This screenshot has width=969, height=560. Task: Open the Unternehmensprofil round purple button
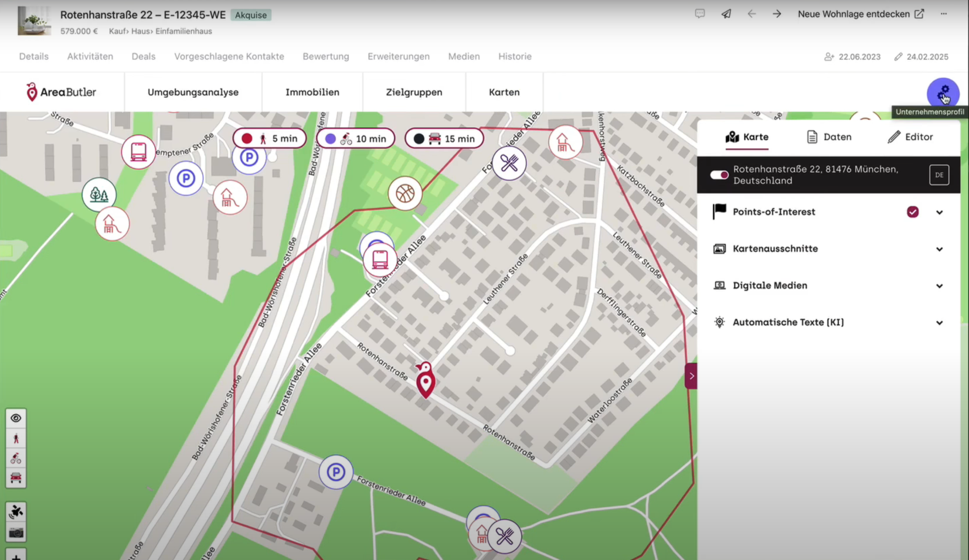(x=943, y=94)
